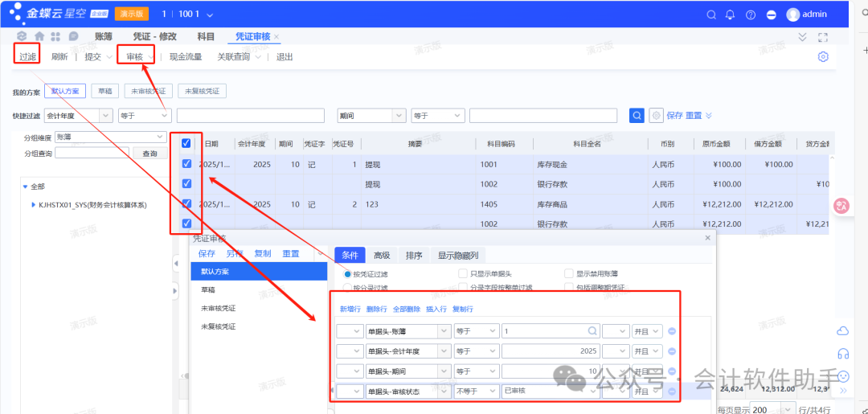Toggle the select-all checkbox in table header
The width and height of the screenshot is (868, 414).
click(x=186, y=144)
